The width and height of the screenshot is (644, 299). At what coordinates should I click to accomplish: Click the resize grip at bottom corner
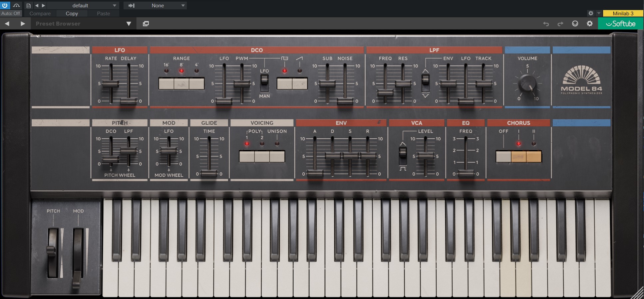637,292
